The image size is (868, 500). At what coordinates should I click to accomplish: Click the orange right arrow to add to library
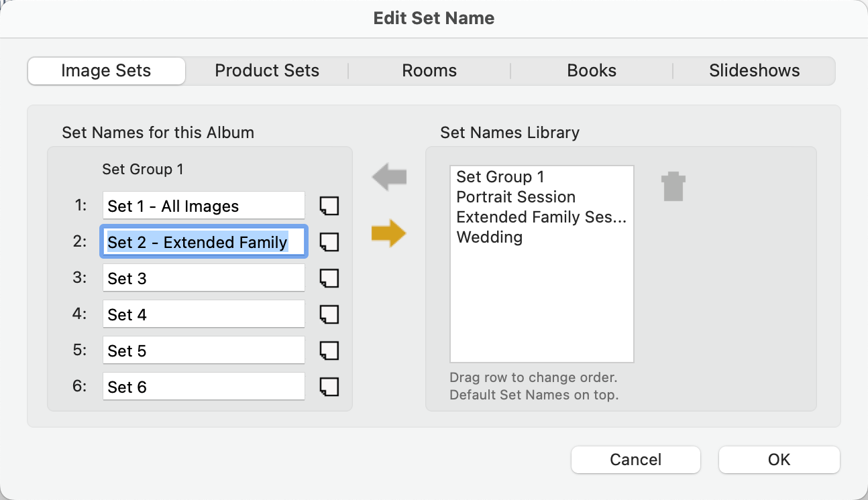389,234
